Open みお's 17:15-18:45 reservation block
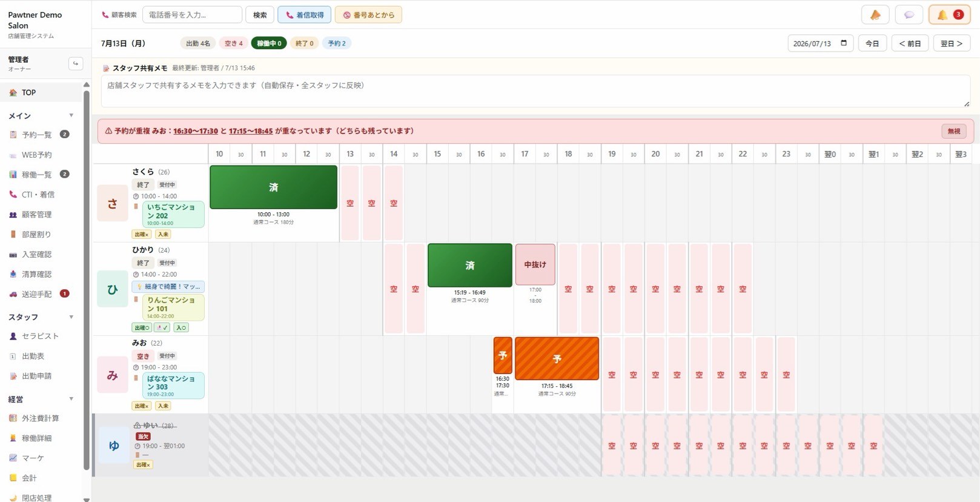The width and height of the screenshot is (980, 502). (557, 359)
